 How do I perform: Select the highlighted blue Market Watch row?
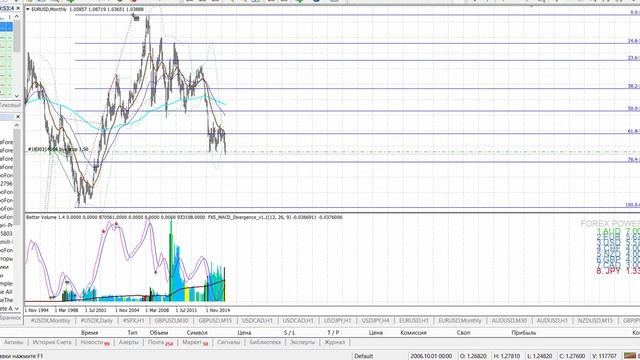click(x=6, y=27)
